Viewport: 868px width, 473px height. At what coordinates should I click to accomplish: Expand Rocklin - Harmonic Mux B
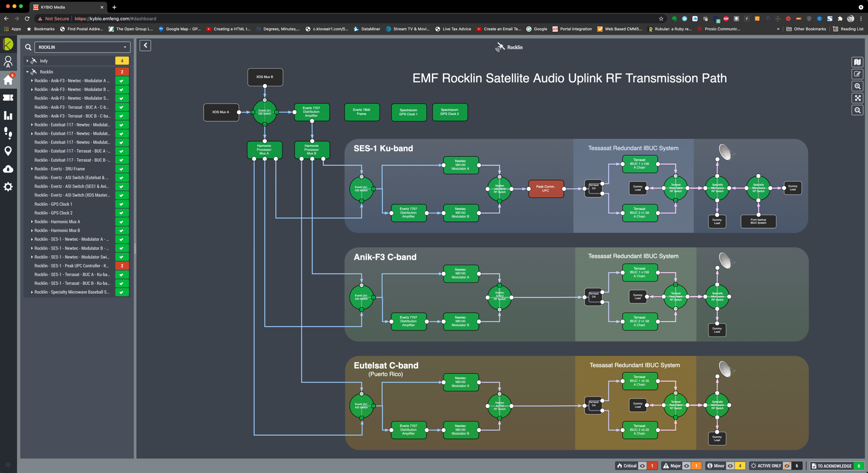32,231
